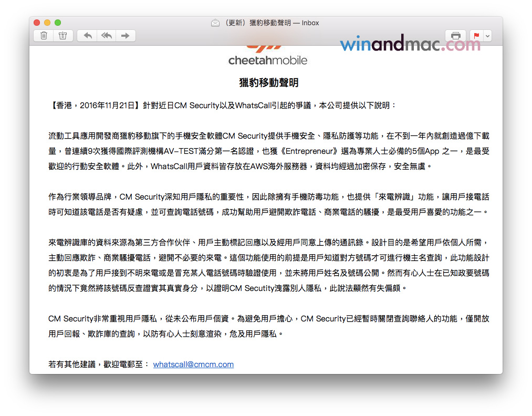The width and height of the screenshot is (532, 416).
Task: Click the paragraph starting with 來電辨識庫的資料來源
Action: click(x=268, y=265)
